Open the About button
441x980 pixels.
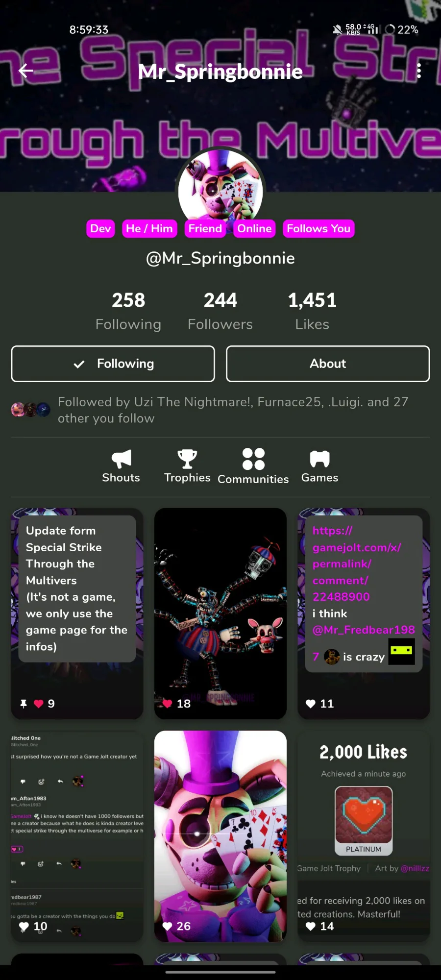328,364
